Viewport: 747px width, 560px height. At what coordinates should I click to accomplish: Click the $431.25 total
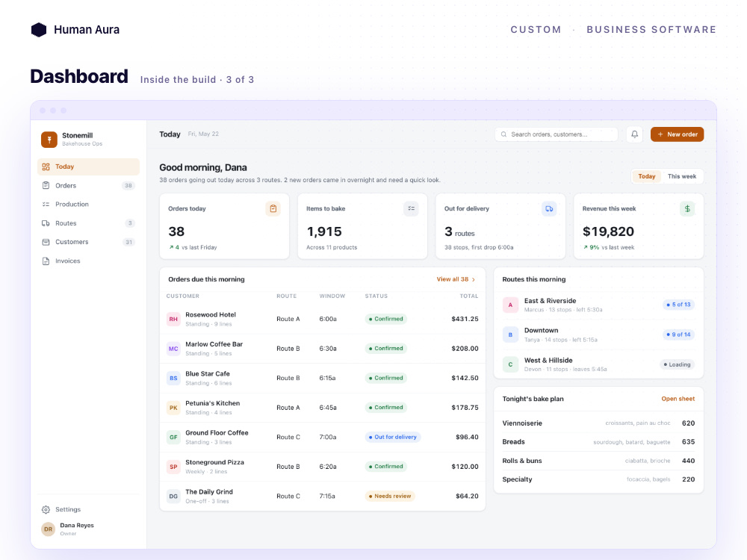(465, 319)
